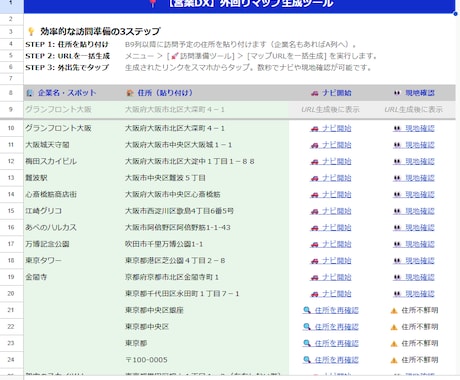Start navigation link for 難波駅 row
Screen dimensions: 460x380
pos(331,178)
